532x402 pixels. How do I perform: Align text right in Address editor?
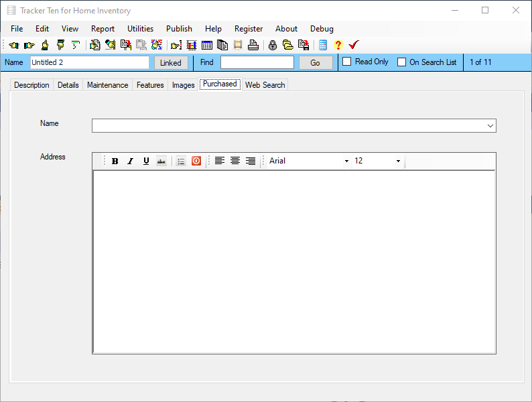pos(251,161)
